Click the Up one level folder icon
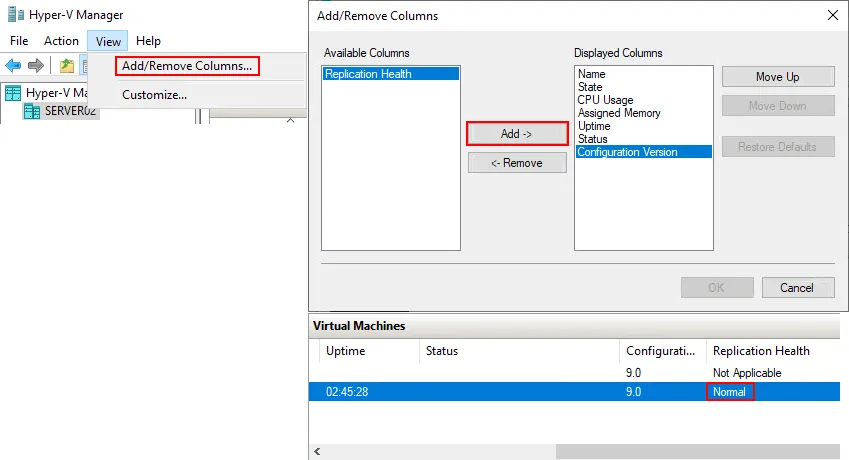This screenshot has height=460, width=849. (66, 66)
